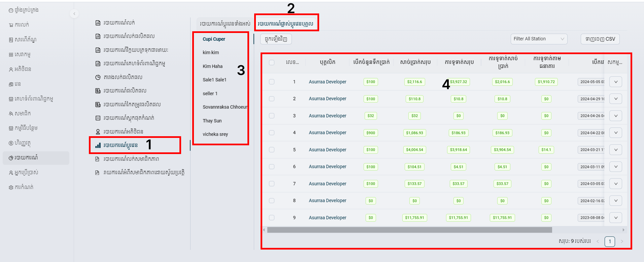Screen dimensions: 644x262
Task: Click the minus-box stock report icon
Action: coord(98,118)
